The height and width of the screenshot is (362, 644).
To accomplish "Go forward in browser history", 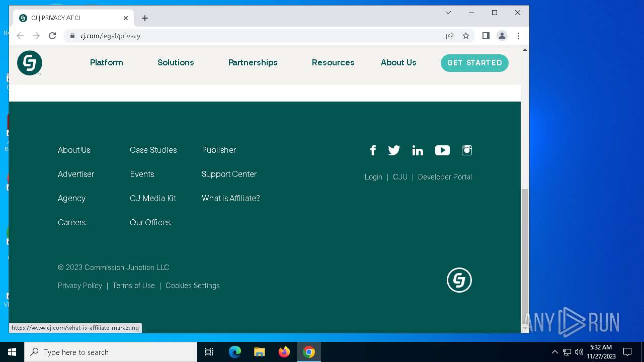I will [x=36, y=36].
